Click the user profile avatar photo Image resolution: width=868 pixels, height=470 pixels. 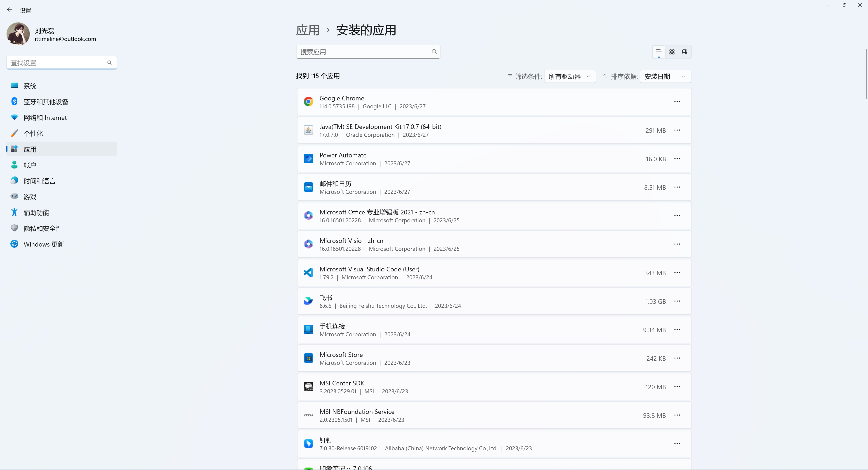(18, 34)
